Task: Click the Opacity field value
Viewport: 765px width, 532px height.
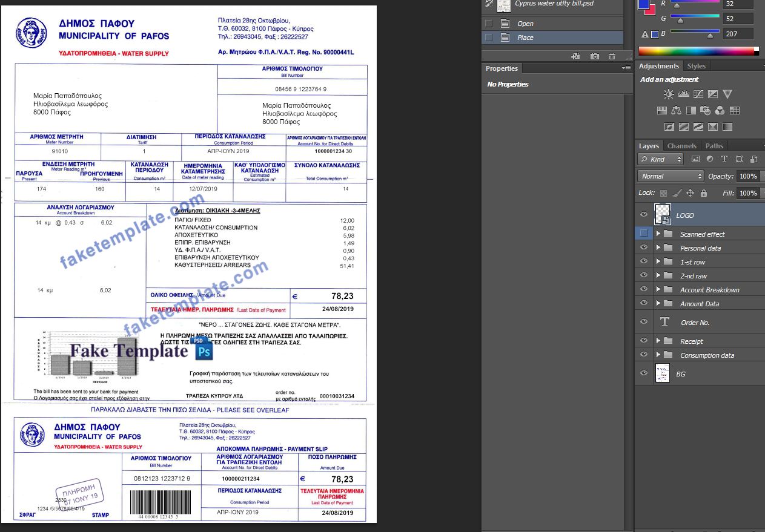Action: click(748, 176)
